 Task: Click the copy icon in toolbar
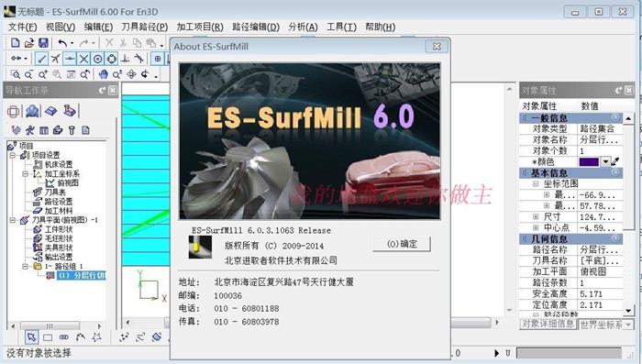click(138, 42)
